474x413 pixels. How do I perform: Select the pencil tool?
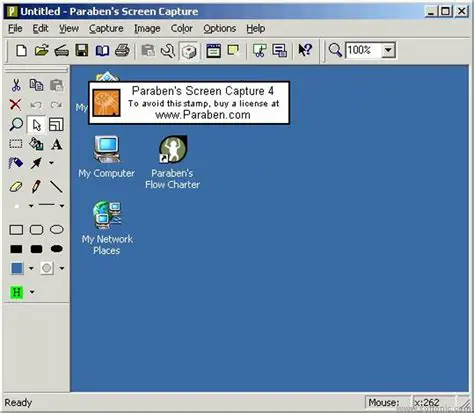click(36, 186)
